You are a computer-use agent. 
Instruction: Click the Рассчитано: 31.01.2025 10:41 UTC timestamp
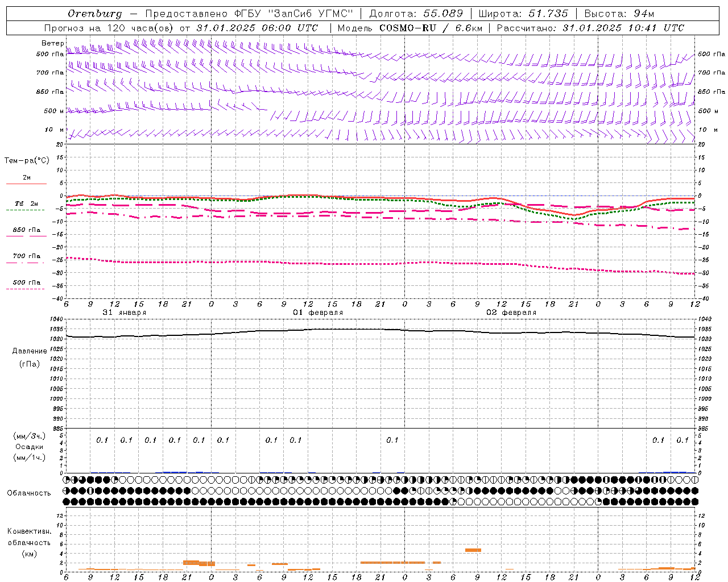[x=591, y=28]
